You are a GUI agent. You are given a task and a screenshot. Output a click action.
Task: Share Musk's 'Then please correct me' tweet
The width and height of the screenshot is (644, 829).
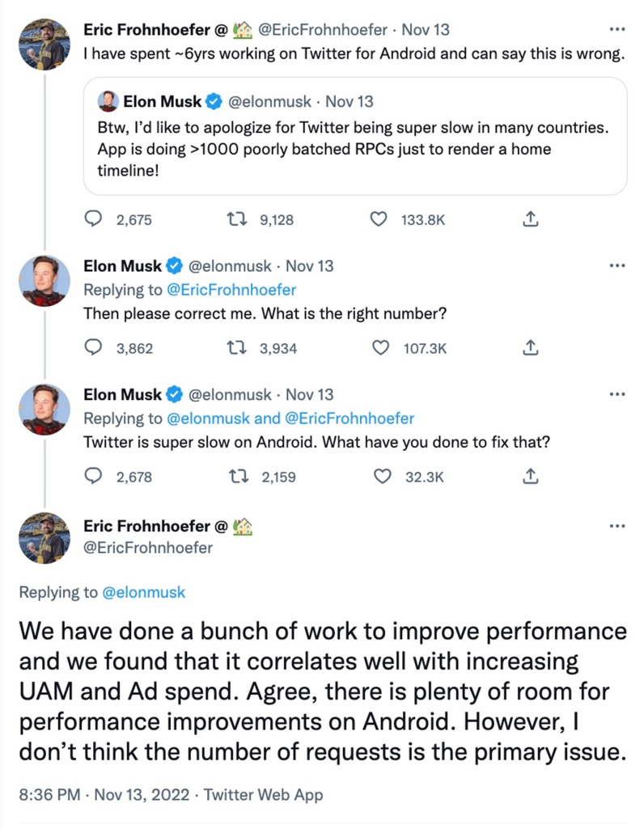[531, 348]
